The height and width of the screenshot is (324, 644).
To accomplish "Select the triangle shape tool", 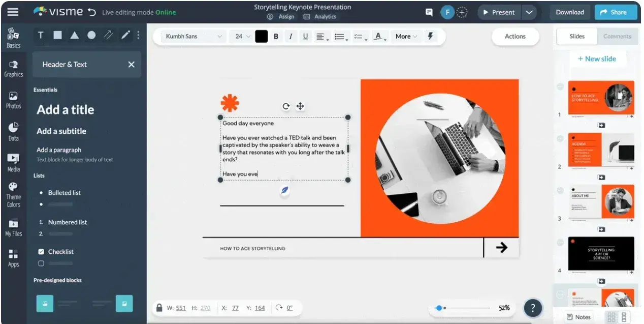I will click(x=74, y=35).
